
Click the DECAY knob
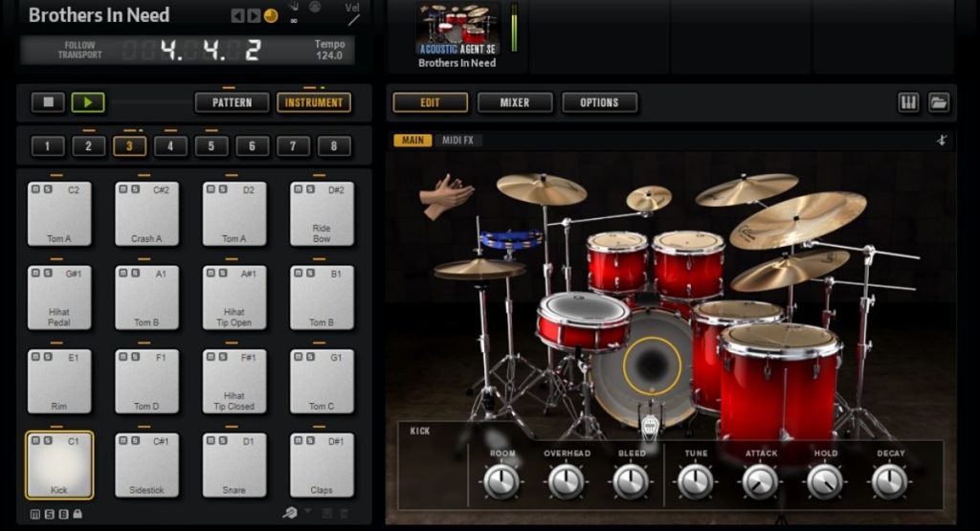click(889, 481)
